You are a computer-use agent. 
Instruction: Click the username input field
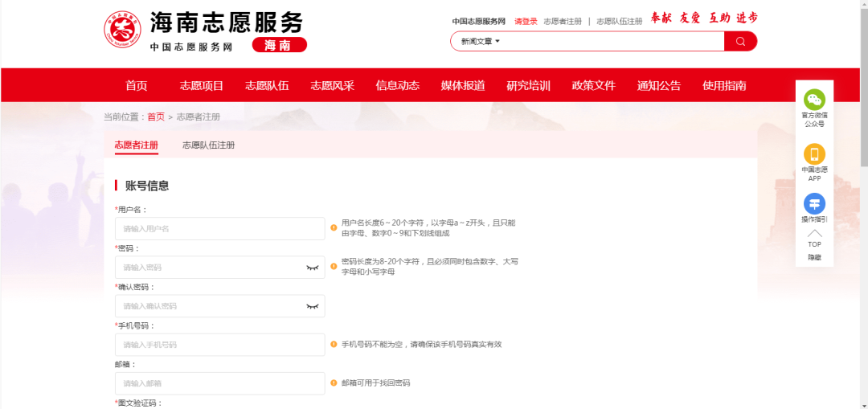(x=219, y=229)
